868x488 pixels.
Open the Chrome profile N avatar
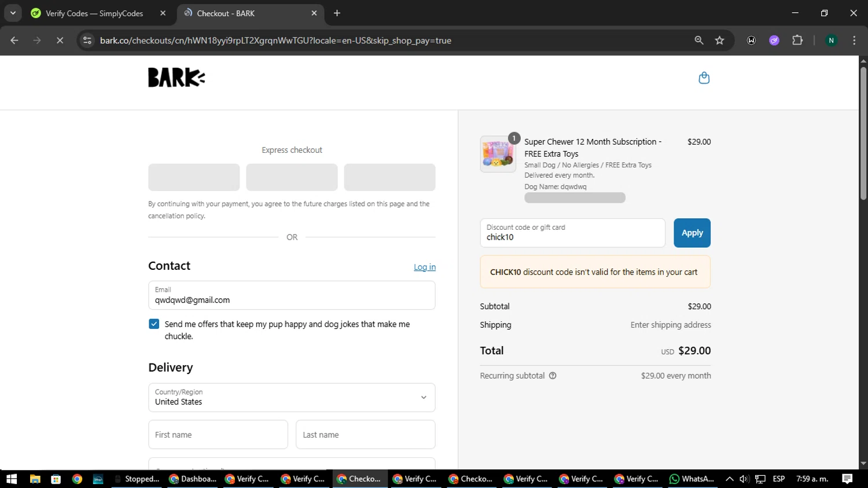pos(831,41)
